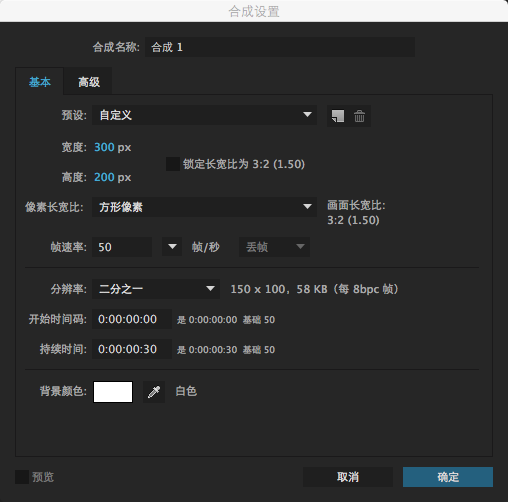Select the 基本 basic tab
This screenshot has height=502, width=508.
click(x=40, y=82)
